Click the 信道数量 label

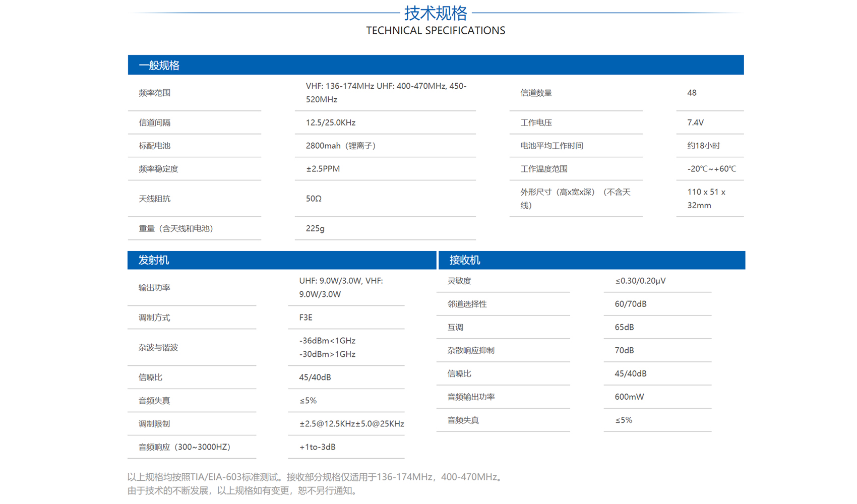click(536, 93)
